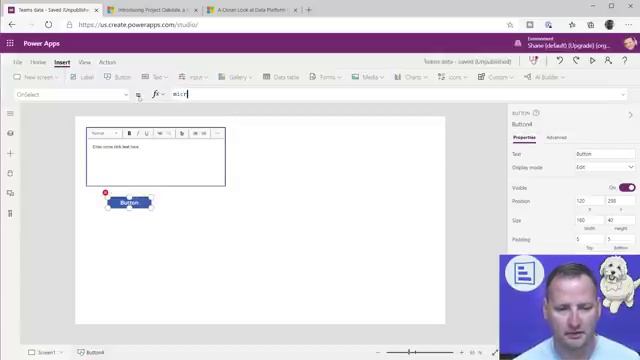Open Advanced tools icon in the left rail

[10, 213]
